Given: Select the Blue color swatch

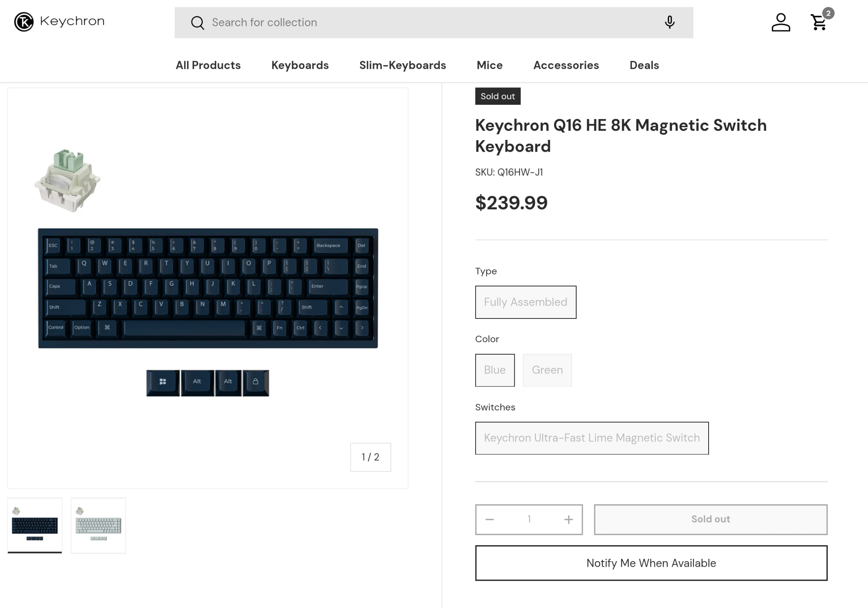Looking at the screenshot, I should [495, 370].
